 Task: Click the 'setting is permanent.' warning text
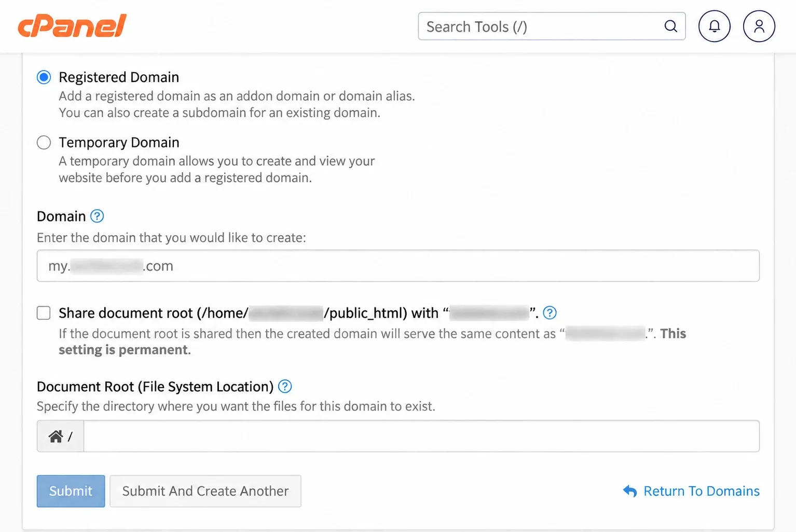(x=125, y=350)
